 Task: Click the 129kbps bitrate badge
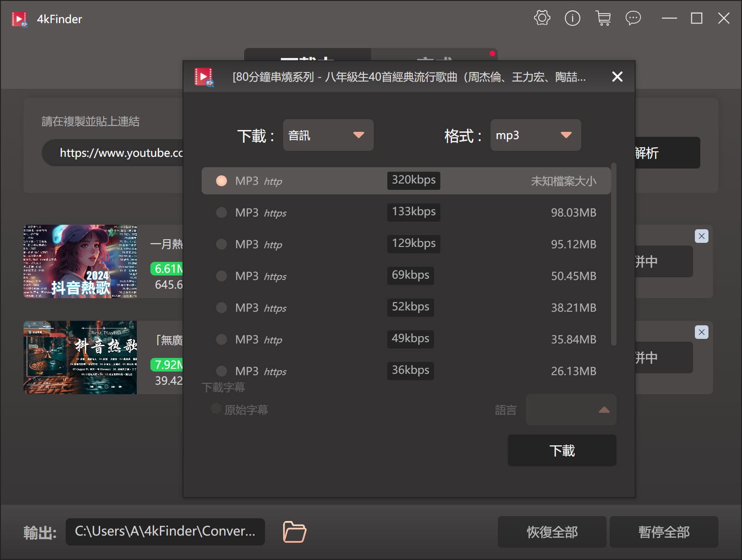tap(414, 243)
